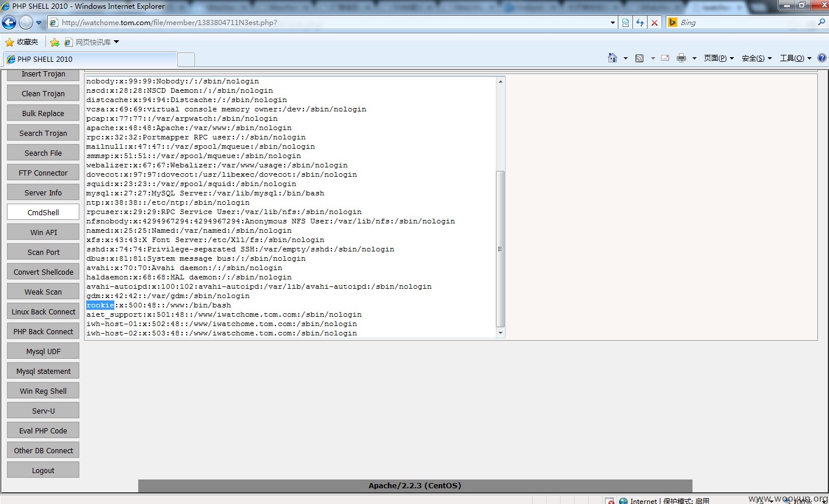Open the Favorites star button

pos(22,42)
